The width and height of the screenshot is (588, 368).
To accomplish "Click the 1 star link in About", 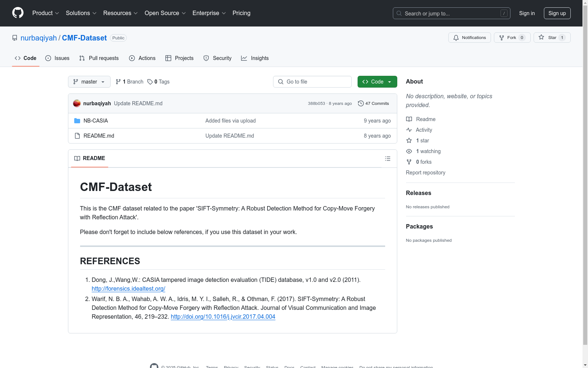I will pos(423,141).
